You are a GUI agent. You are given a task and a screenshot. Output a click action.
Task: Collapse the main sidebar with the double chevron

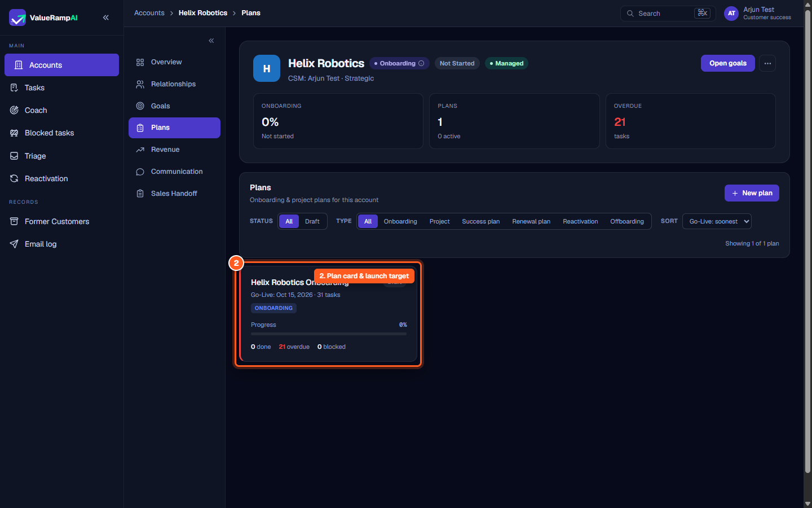[106, 17]
